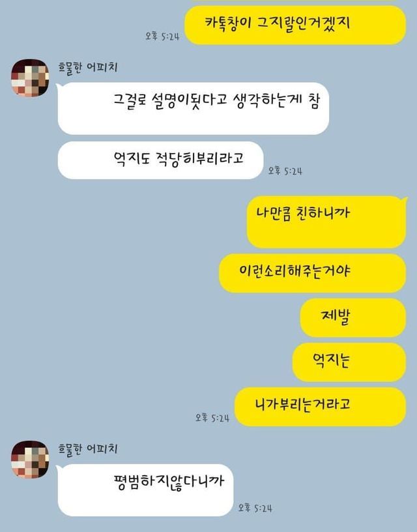
Task: Tap the pointed tail of 그걸로 설명이됫다고 bubble
Action: pos(58,85)
